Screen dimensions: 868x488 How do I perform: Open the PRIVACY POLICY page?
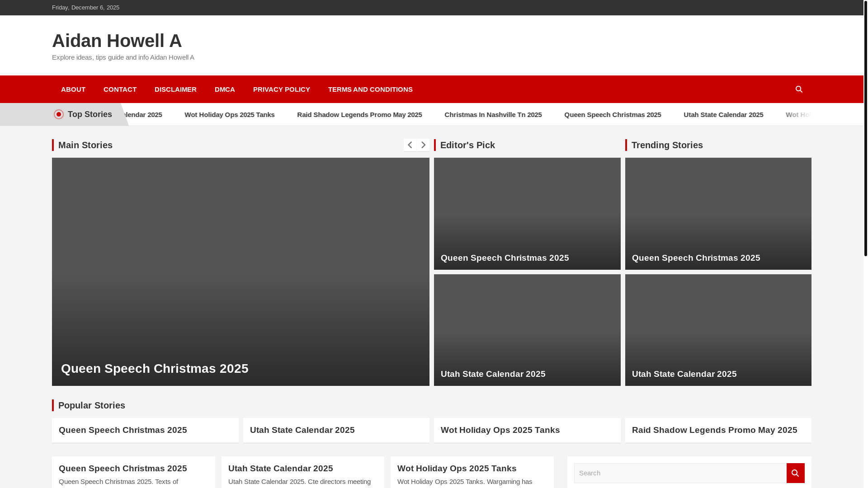[x=282, y=89]
